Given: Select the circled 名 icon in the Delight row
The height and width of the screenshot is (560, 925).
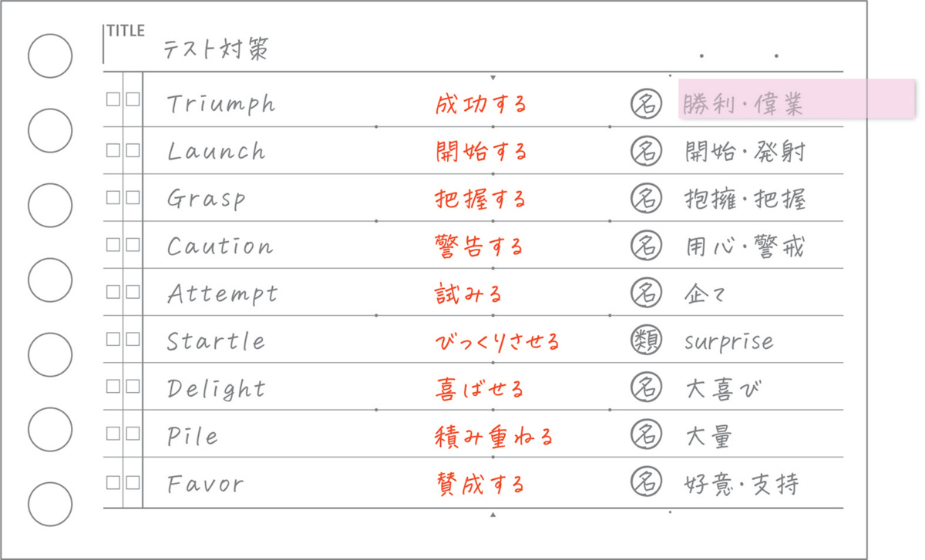Looking at the screenshot, I should click(646, 389).
